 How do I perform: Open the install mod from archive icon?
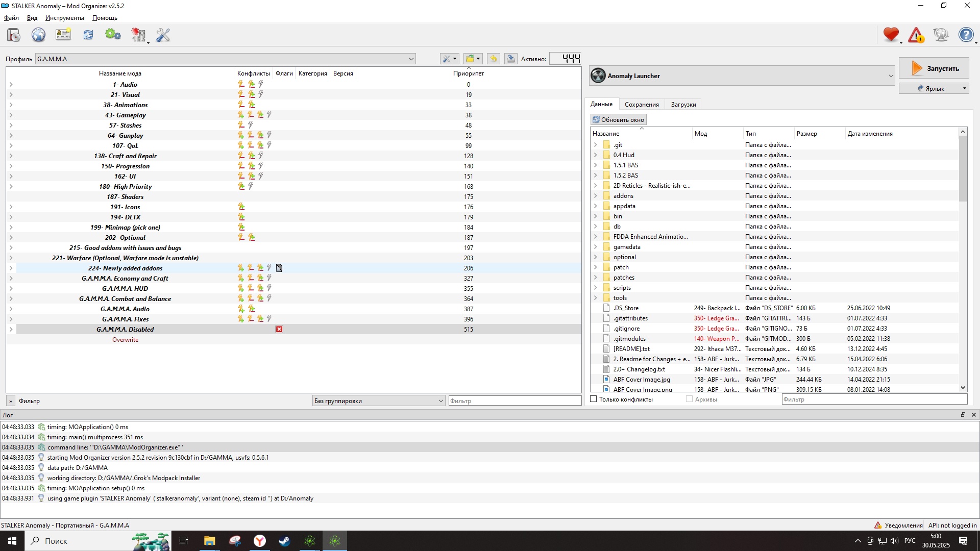click(14, 35)
